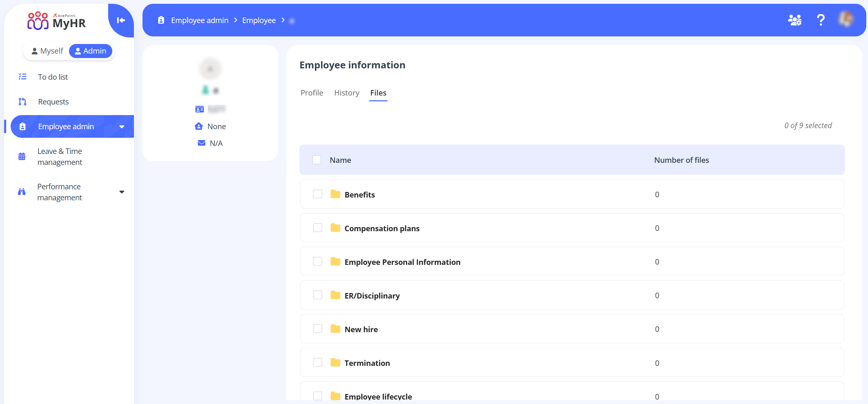Click the To do list checklist icon
The image size is (868, 404).
(22, 77)
